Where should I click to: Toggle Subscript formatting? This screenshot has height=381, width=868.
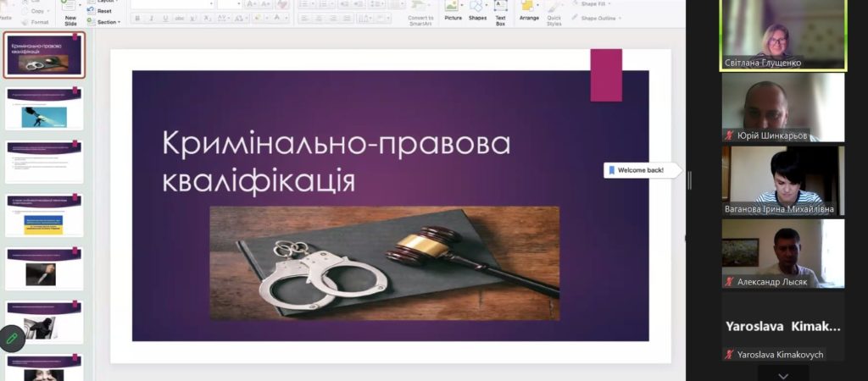tap(207, 19)
